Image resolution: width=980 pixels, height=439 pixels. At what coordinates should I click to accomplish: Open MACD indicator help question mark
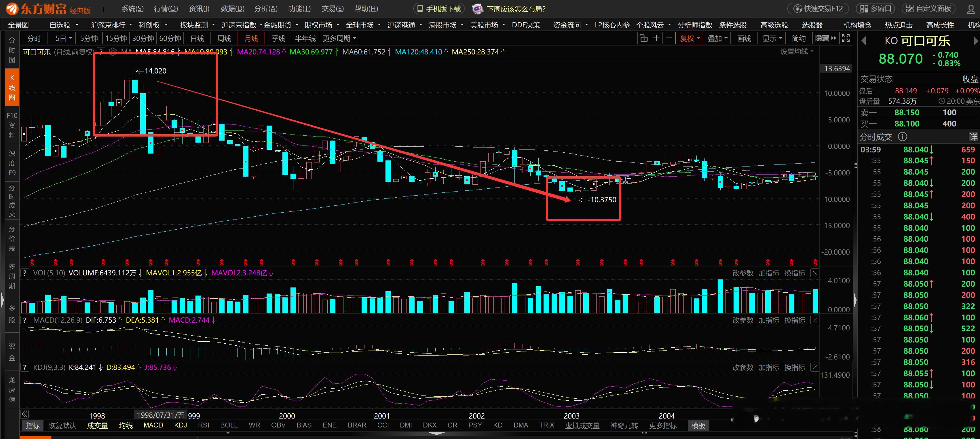click(25, 320)
